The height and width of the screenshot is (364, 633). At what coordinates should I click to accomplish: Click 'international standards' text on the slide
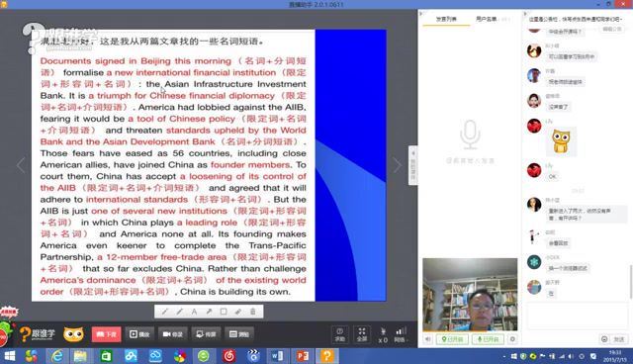(136, 200)
